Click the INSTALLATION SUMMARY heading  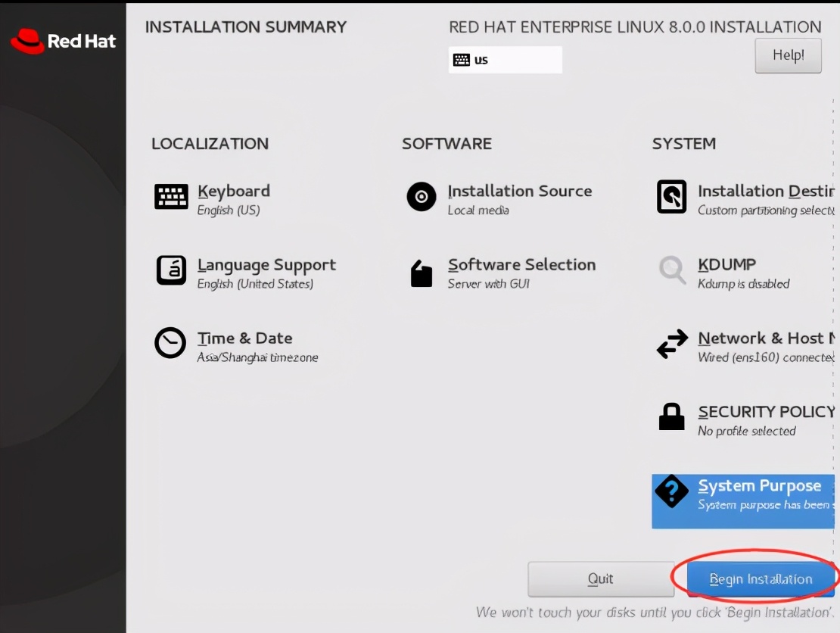tap(246, 27)
